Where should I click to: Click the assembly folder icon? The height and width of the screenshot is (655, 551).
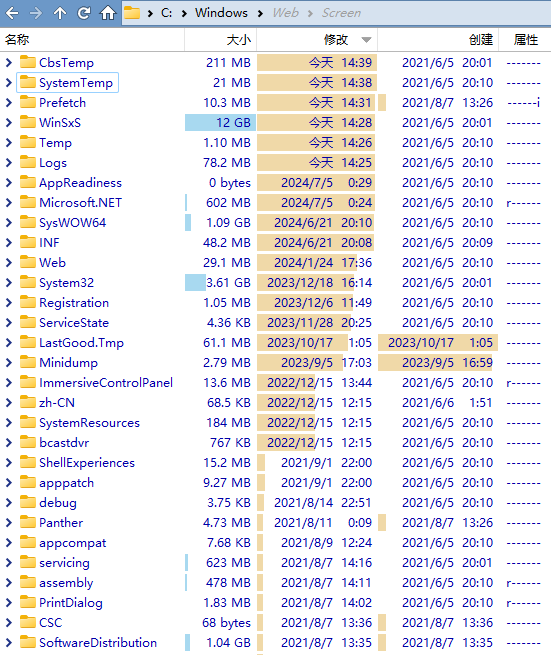point(28,582)
